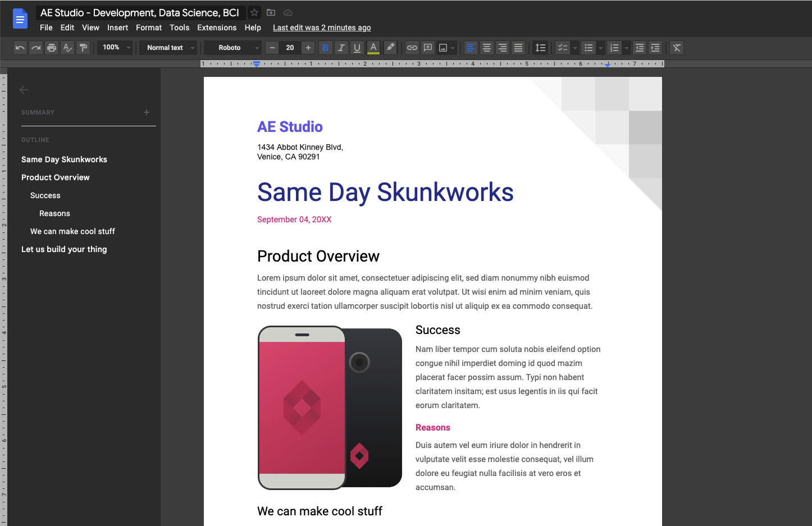The image size is (812, 526).
Task: Open the Line spacing control
Action: click(x=540, y=48)
